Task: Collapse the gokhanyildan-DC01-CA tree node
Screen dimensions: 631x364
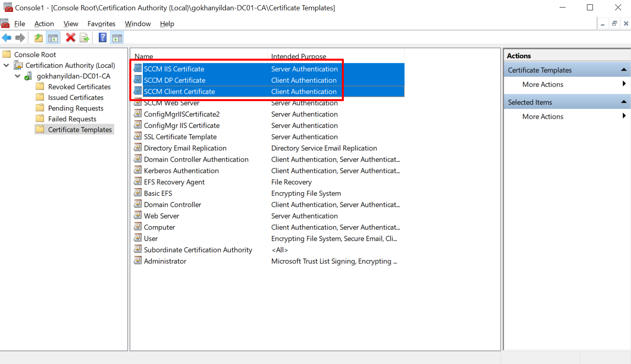Action: tap(17, 76)
